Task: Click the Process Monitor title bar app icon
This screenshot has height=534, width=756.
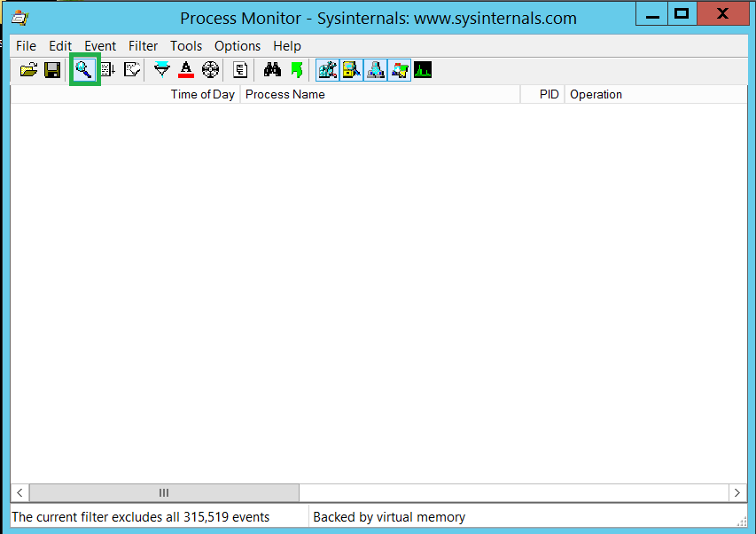Action: click(20, 19)
